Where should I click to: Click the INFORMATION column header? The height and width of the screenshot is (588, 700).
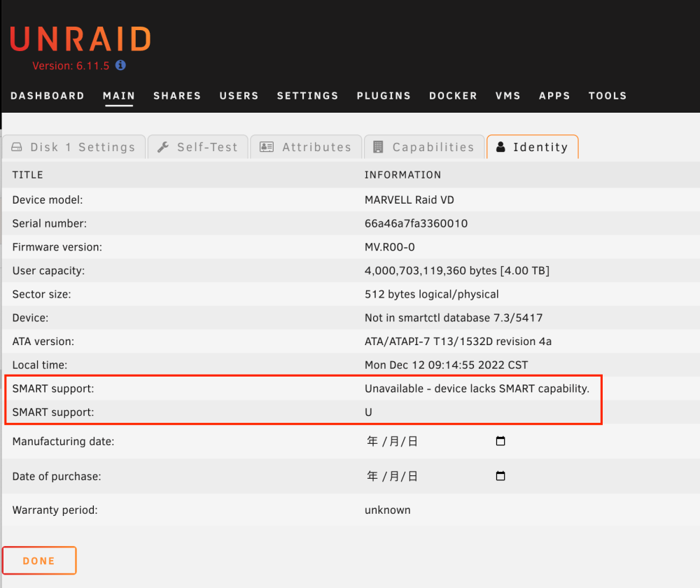pos(402,174)
